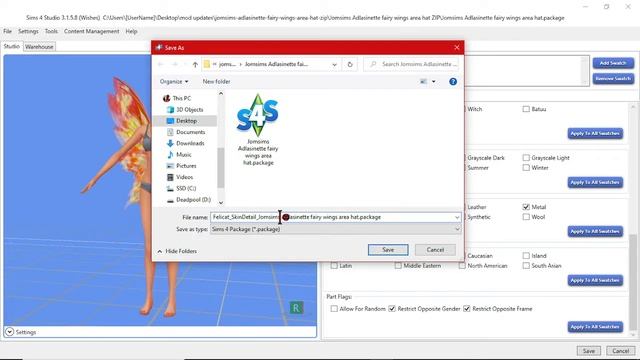Click Cancel in the main Studio window
Screen dimensions: 640x360
click(620, 351)
